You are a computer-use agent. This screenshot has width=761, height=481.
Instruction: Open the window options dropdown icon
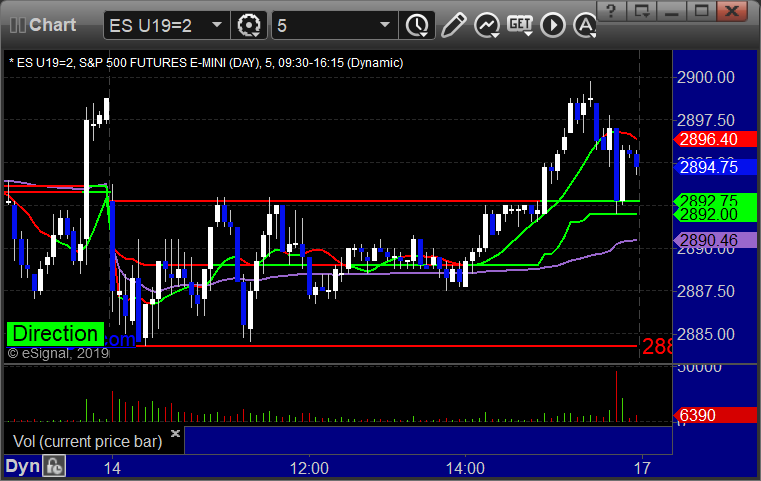coord(641,11)
